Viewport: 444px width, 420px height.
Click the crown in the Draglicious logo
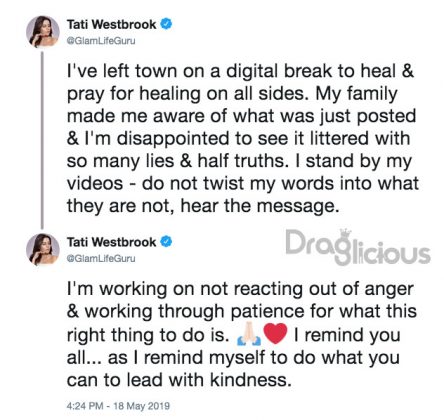[345, 234]
